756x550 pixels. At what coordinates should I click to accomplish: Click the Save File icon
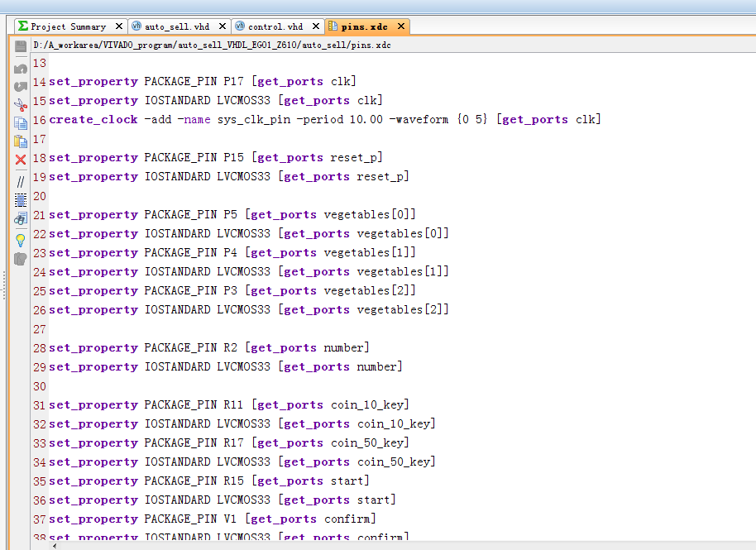[x=21, y=46]
